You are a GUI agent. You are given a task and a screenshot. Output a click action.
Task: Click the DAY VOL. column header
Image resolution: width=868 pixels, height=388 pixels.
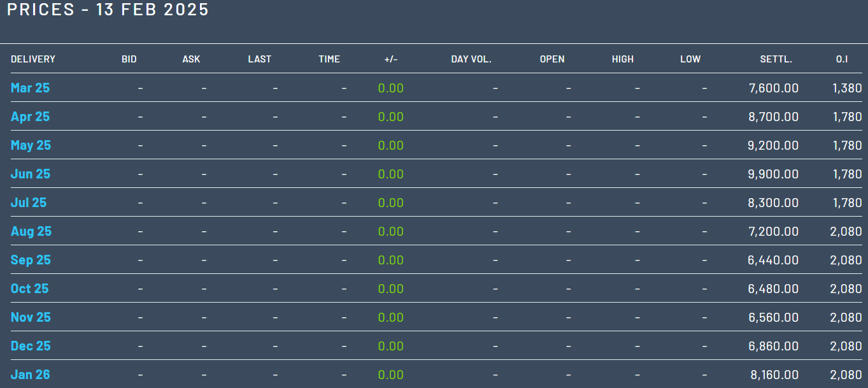pos(471,59)
